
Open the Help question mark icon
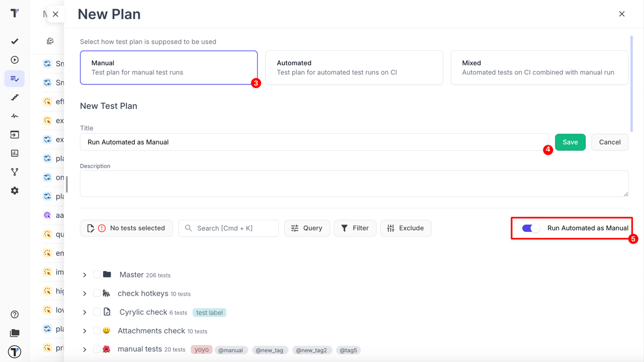(14, 314)
